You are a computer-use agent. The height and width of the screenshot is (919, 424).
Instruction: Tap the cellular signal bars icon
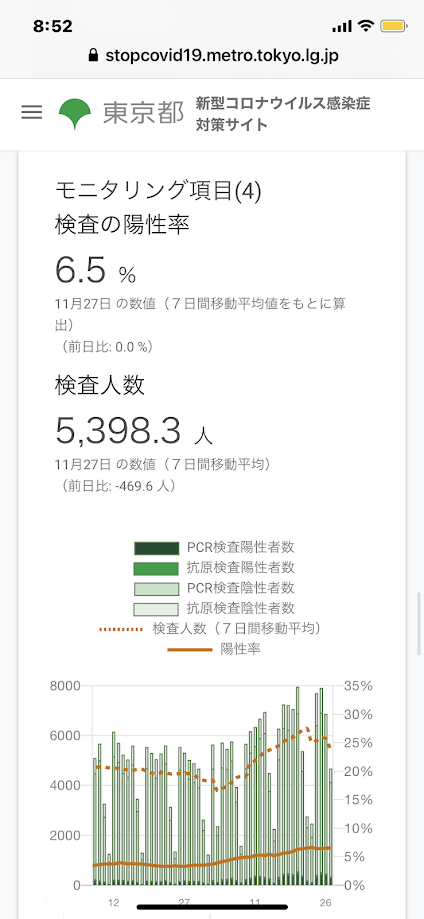(341, 26)
